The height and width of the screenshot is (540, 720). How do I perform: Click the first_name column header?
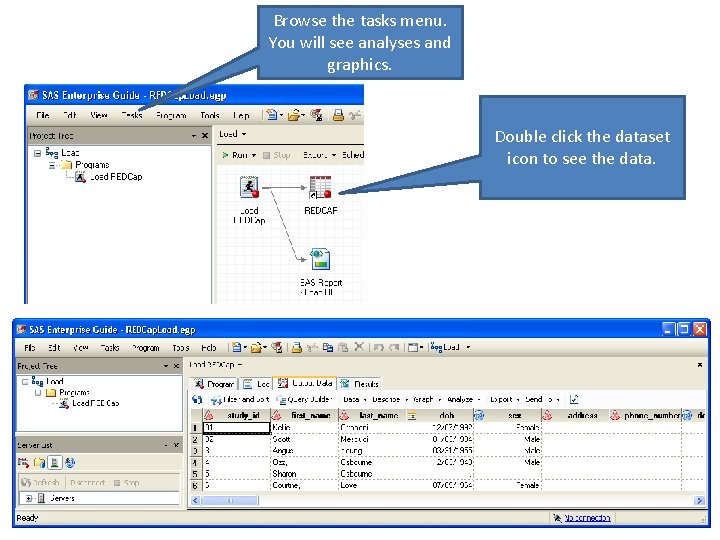click(x=304, y=416)
